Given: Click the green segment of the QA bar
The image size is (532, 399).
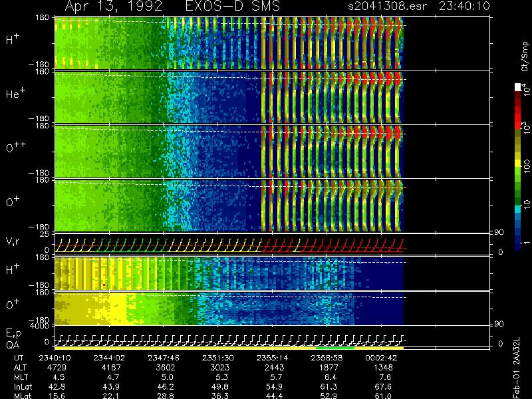Looking at the screenshot, I should coord(335,348).
